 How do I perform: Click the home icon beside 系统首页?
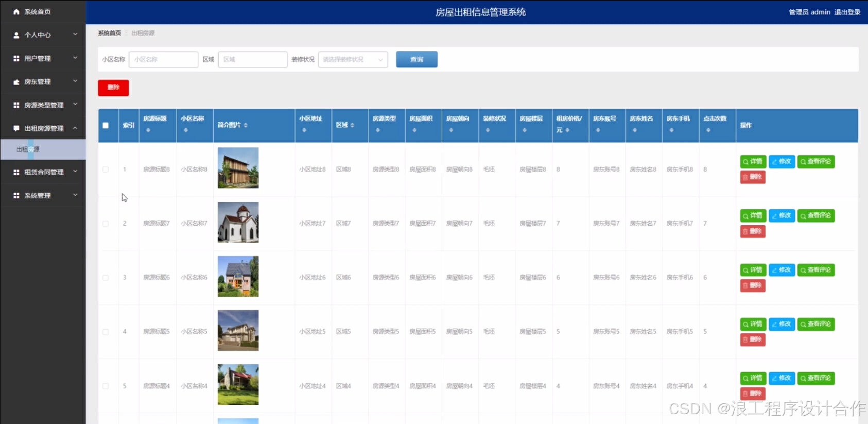[16, 11]
